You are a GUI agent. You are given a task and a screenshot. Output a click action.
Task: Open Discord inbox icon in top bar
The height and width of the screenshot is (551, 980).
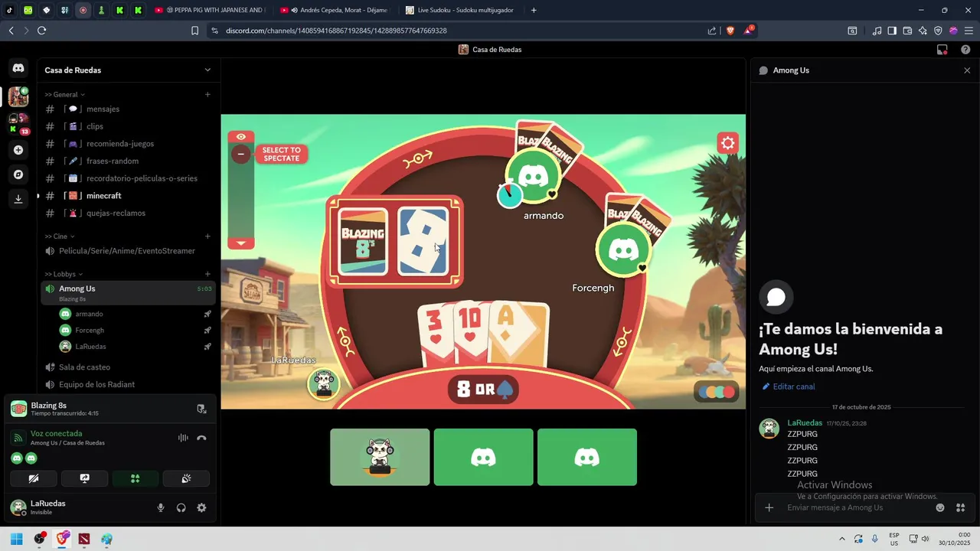942,50
